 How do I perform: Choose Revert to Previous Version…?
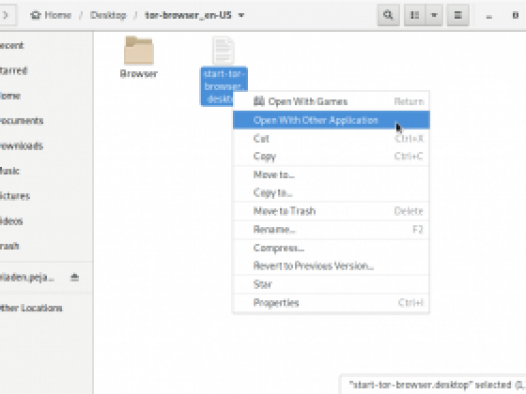click(331, 266)
